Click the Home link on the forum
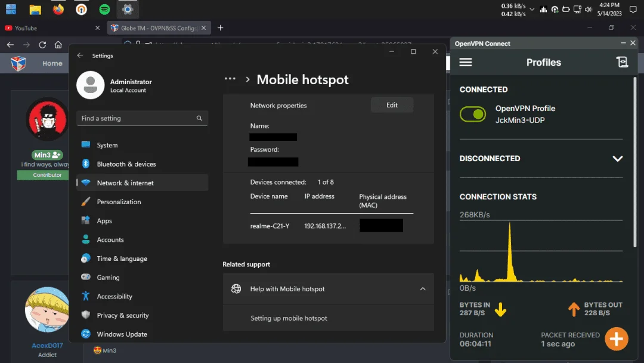 52,63
